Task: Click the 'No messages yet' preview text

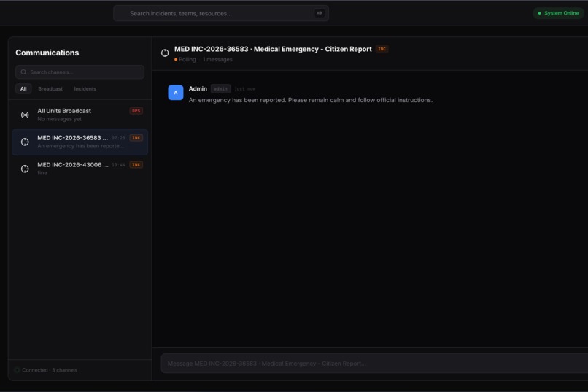Action: tap(59, 119)
